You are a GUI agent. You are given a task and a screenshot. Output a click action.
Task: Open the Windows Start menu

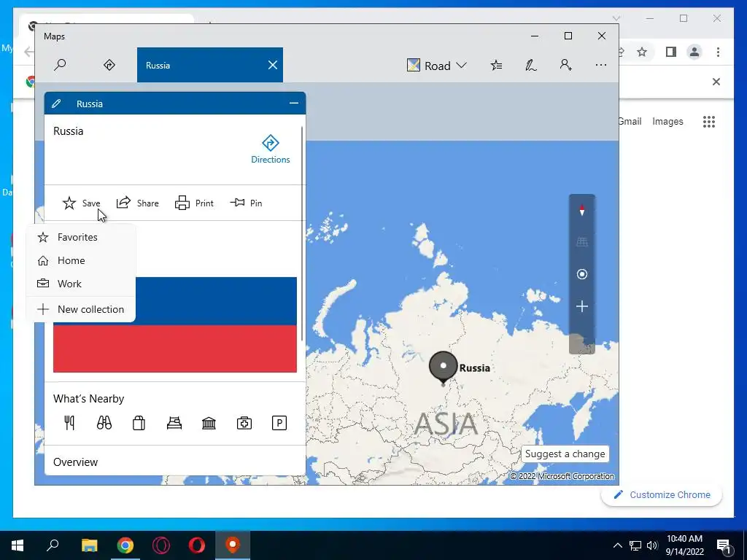(x=18, y=545)
